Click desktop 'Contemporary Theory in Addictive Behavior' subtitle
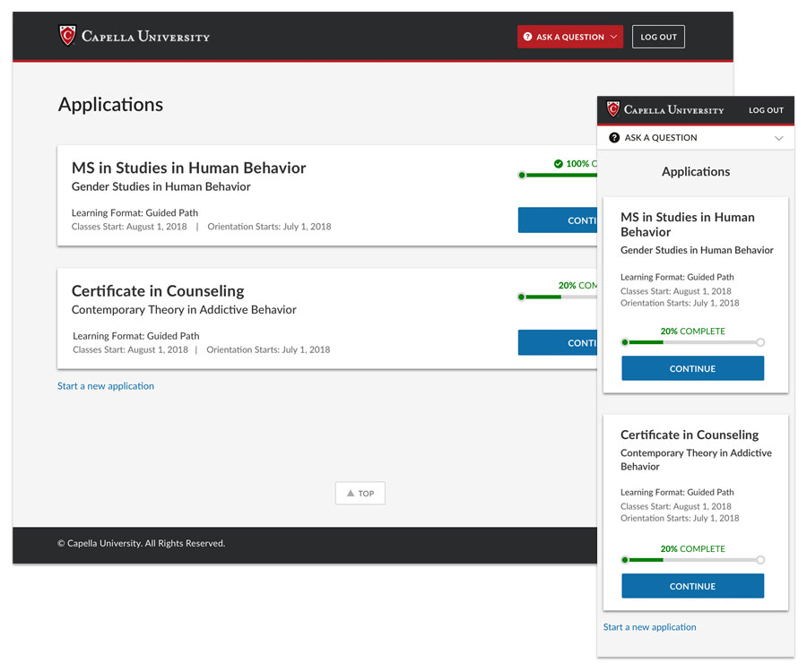This screenshot has width=807, height=672. pyautogui.click(x=184, y=309)
